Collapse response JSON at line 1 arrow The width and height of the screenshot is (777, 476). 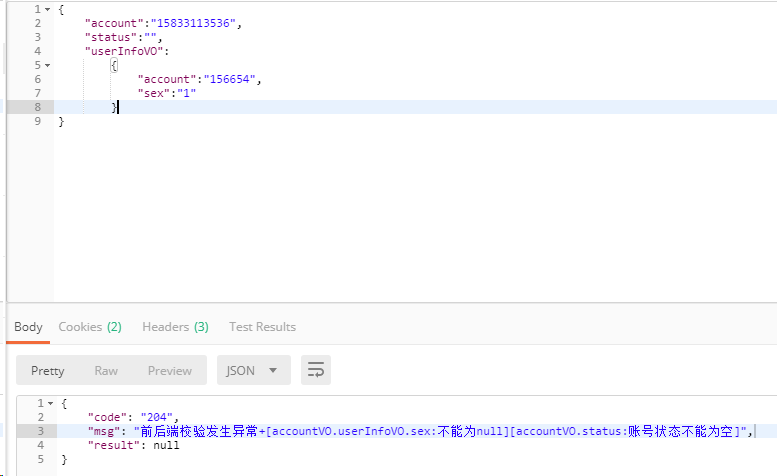click(x=51, y=404)
